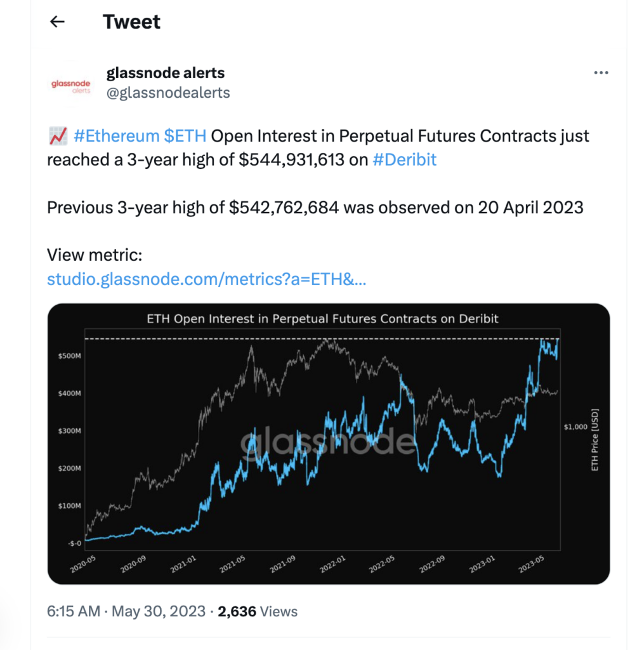Open the #Deribit hashtag
Viewport: 644px width, 650px height.
[404, 159]
